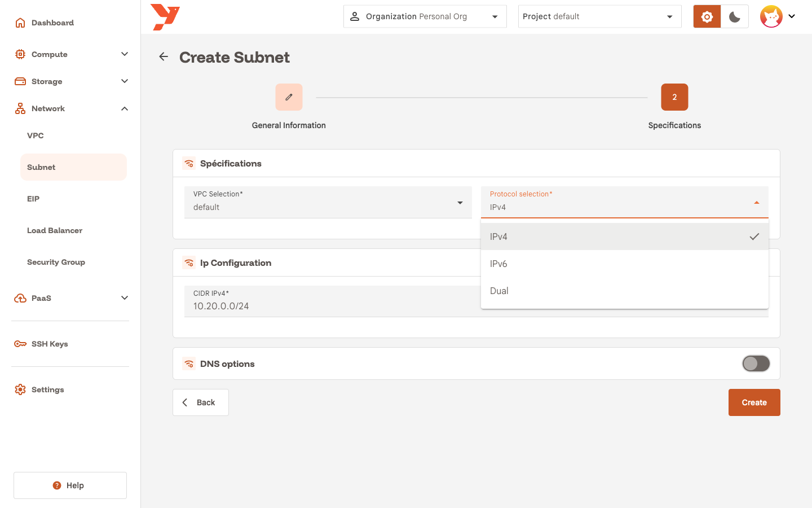812x508 pixels.
Task: Click the person icon in Organization selector
Action: click(355, 16)
